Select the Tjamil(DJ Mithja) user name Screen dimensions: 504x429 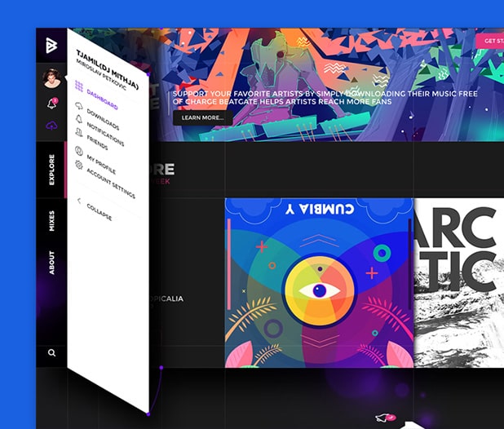107,69
